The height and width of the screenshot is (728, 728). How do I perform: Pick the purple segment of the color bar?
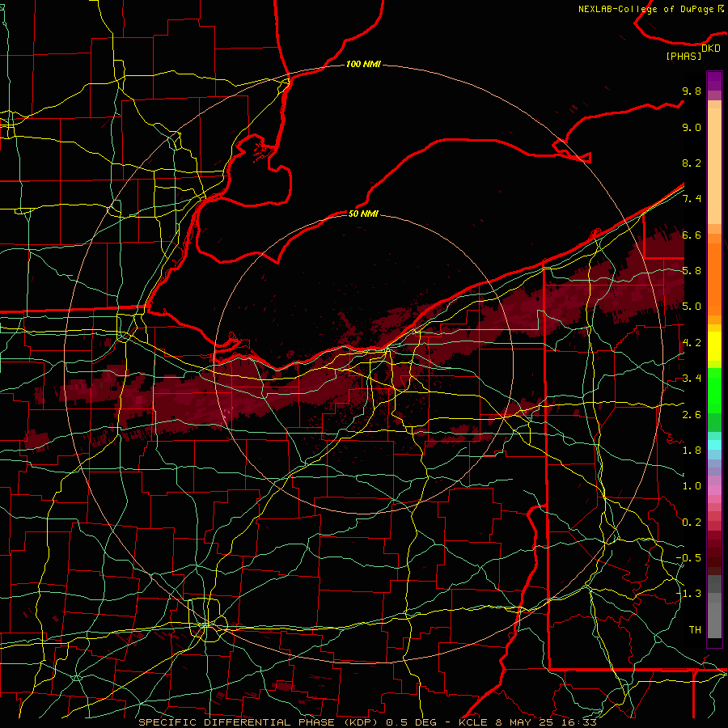[x=714, y=81]
